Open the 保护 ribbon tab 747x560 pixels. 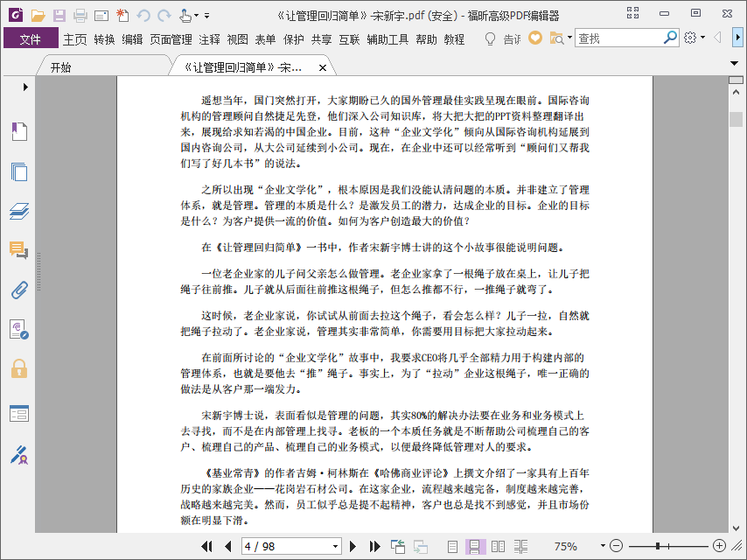click(x=294, y=39)
